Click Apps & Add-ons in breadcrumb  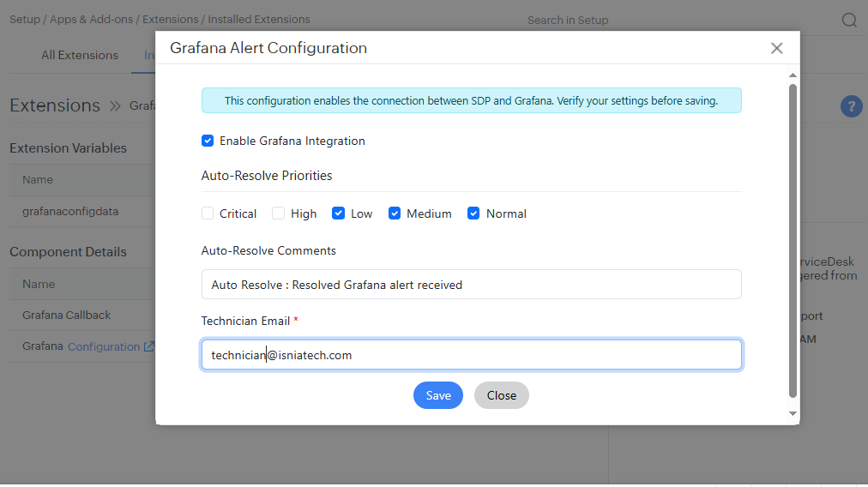pos(91,20)
